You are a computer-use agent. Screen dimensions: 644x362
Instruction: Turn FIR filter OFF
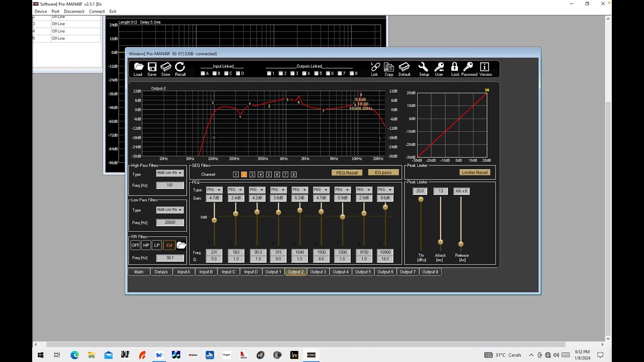(x=135, y=245)
